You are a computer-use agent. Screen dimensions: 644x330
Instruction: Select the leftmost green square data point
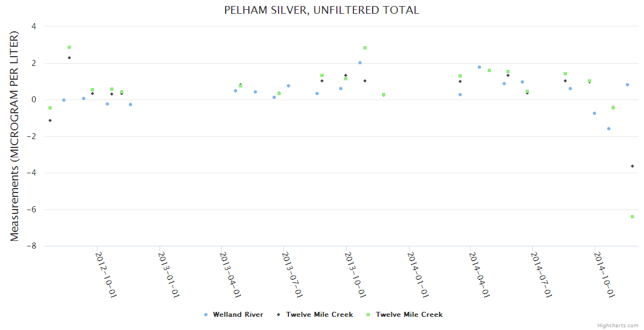(x=50, y=108)
